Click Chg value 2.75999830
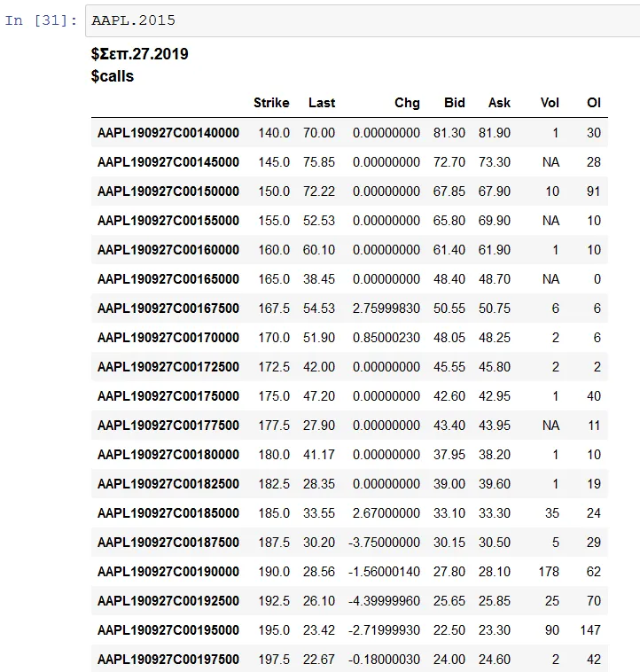Image resolution: width=640 pixels, height=672 pixels. 386,309
